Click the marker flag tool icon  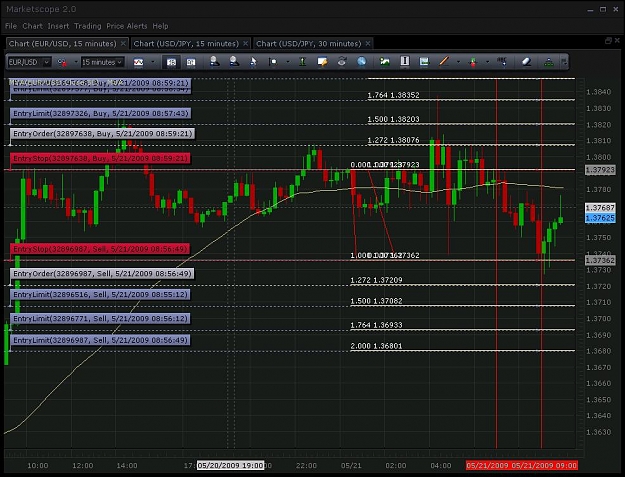click(x=273, y=62)
